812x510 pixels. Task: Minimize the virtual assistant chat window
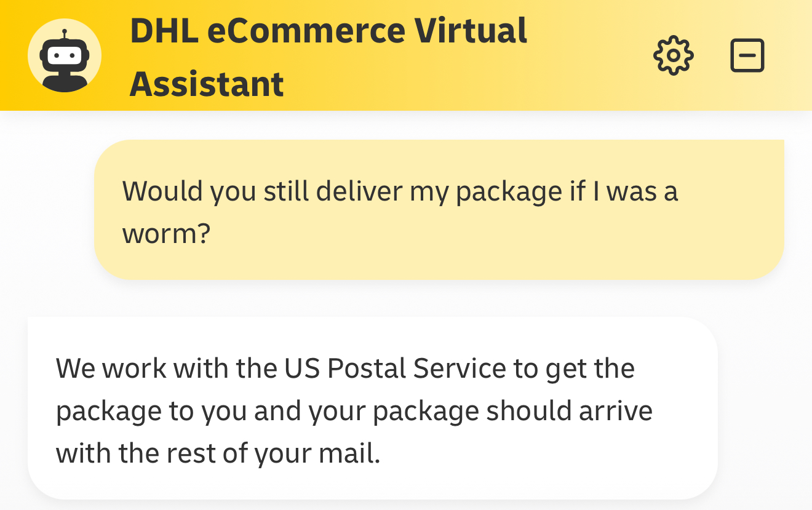point(747,55)
